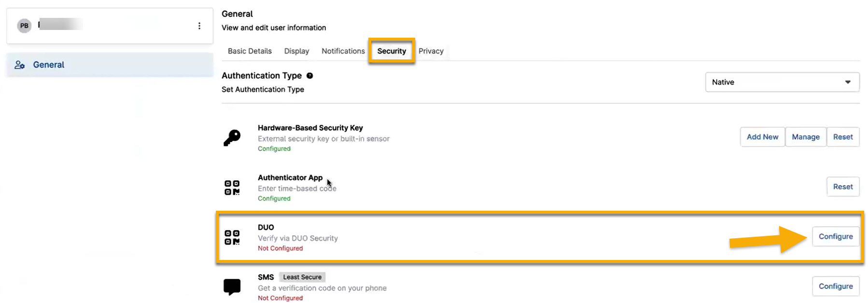Click Add New for the security key
868x303 pixels.
762,137
